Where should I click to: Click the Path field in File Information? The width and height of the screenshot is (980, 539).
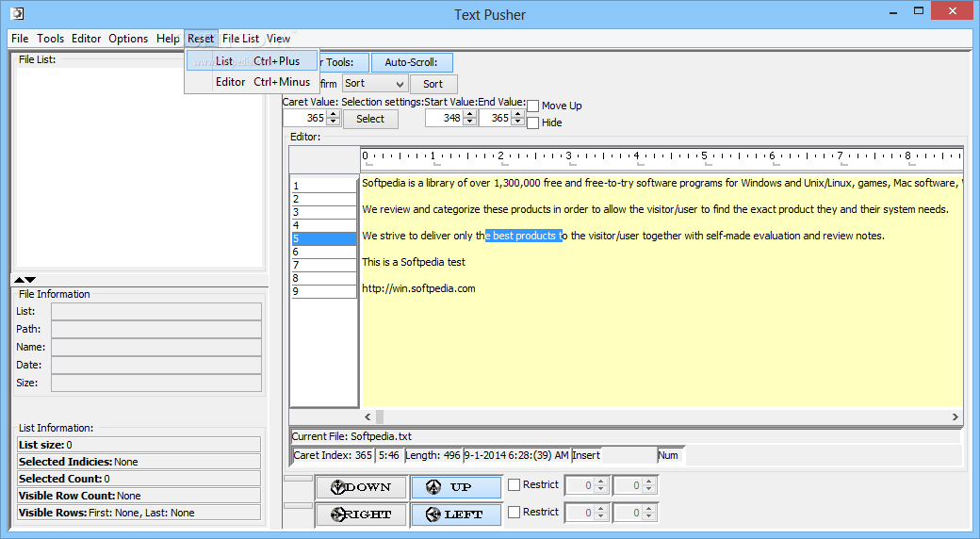click(156, 330)
